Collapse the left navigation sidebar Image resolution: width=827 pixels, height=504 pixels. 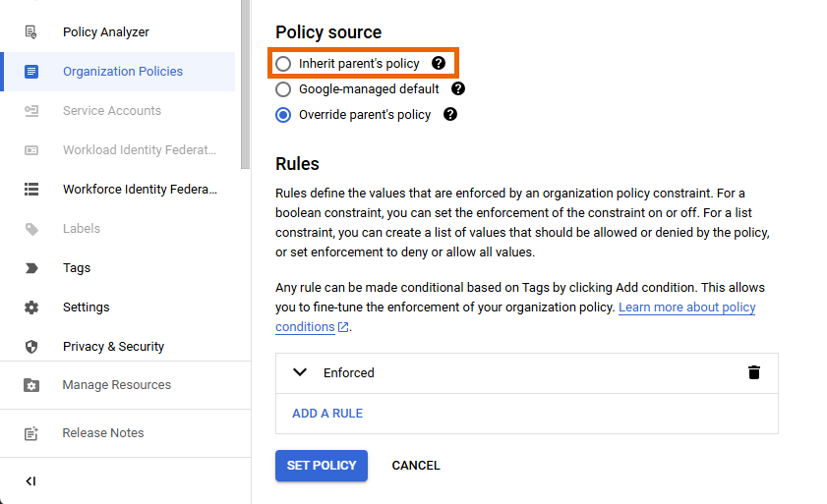[30, 481]
